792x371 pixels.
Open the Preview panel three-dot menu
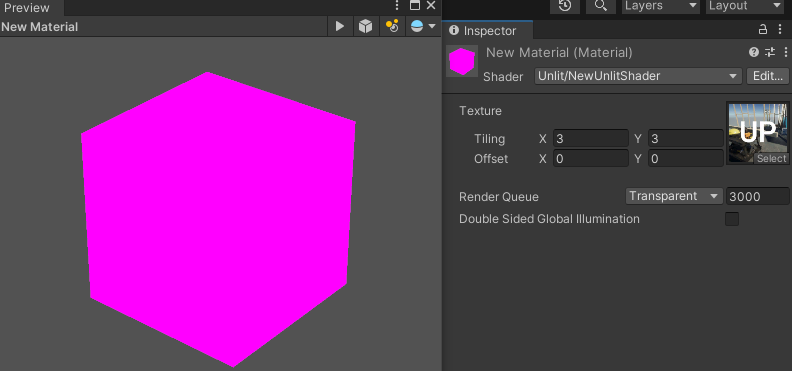[397, 6]
